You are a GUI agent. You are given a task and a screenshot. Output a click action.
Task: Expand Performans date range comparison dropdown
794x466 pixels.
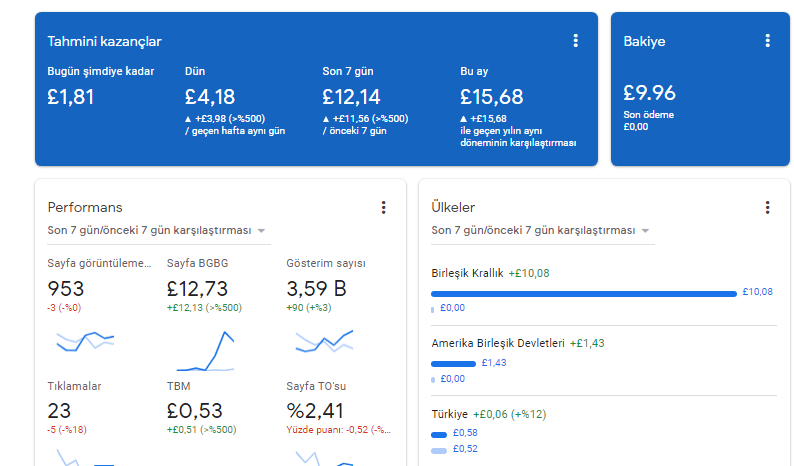158,230
